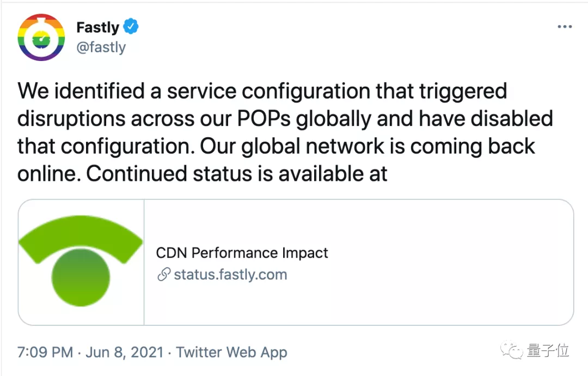Viewport: 588px width, 376px height.
Task: Open the three-dot more options menu
Action: click(x=565, y=27)
